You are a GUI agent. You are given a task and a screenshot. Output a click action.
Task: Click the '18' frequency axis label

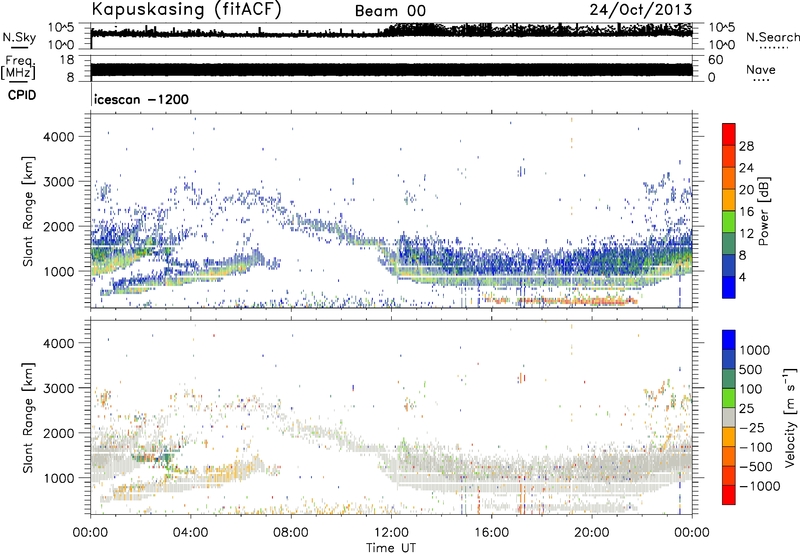(x=66, y=60)
